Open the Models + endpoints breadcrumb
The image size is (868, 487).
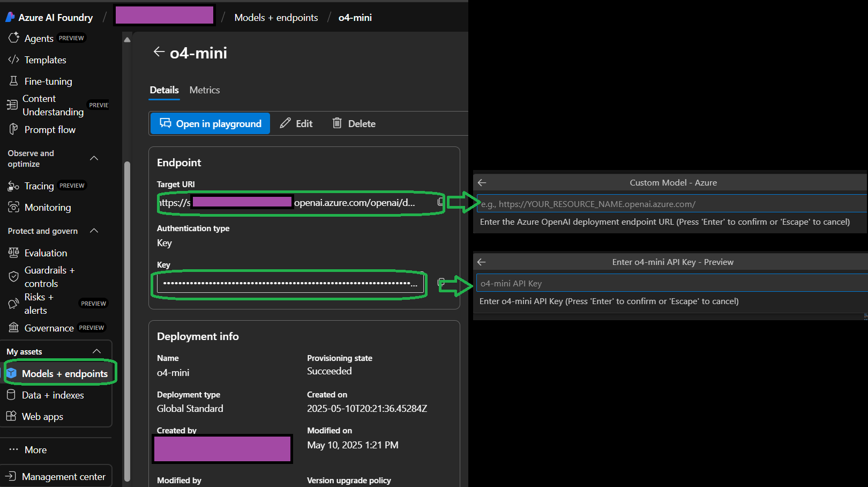pos(276,18)
